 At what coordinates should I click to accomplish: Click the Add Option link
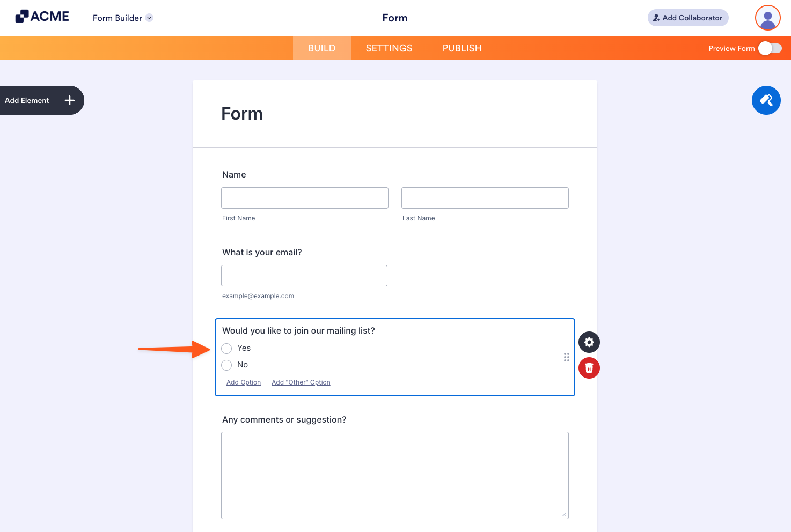(x=244, y=382)
